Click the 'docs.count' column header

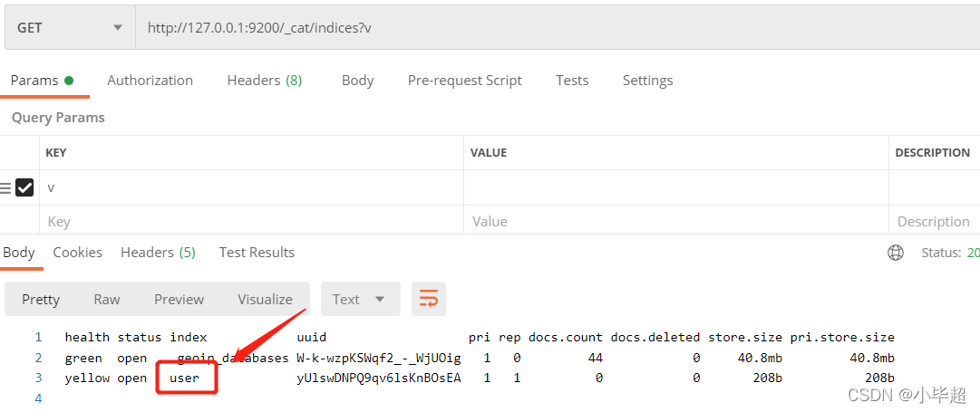click(x=566, y=337)
